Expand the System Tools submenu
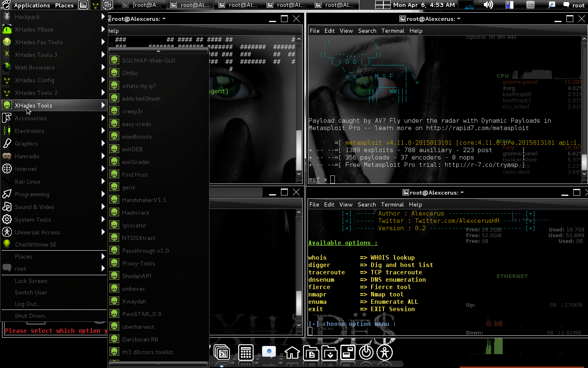The image size is (588, 368). pos(54,220)
